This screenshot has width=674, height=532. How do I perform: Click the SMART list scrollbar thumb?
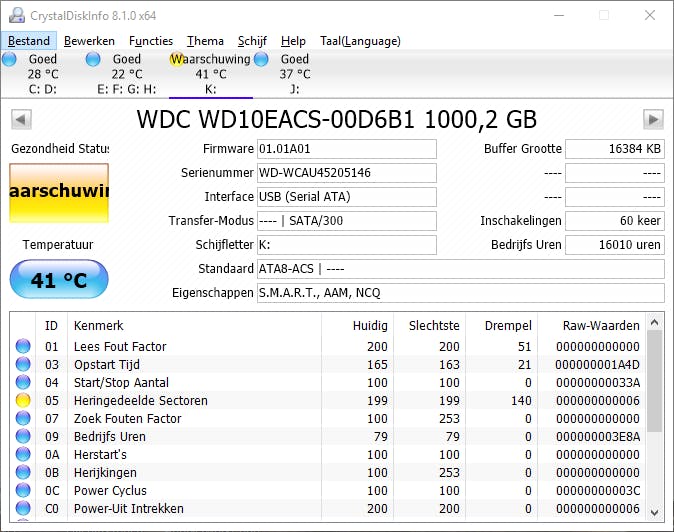(655, 381)
